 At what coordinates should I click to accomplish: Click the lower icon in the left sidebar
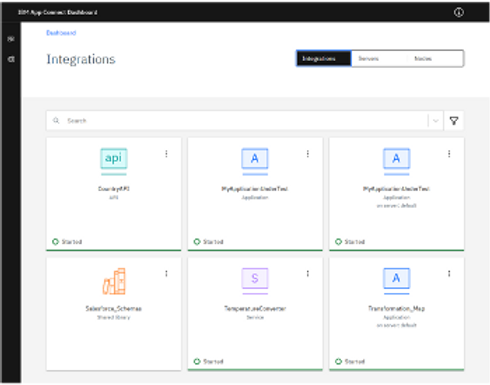coord(11,59)
